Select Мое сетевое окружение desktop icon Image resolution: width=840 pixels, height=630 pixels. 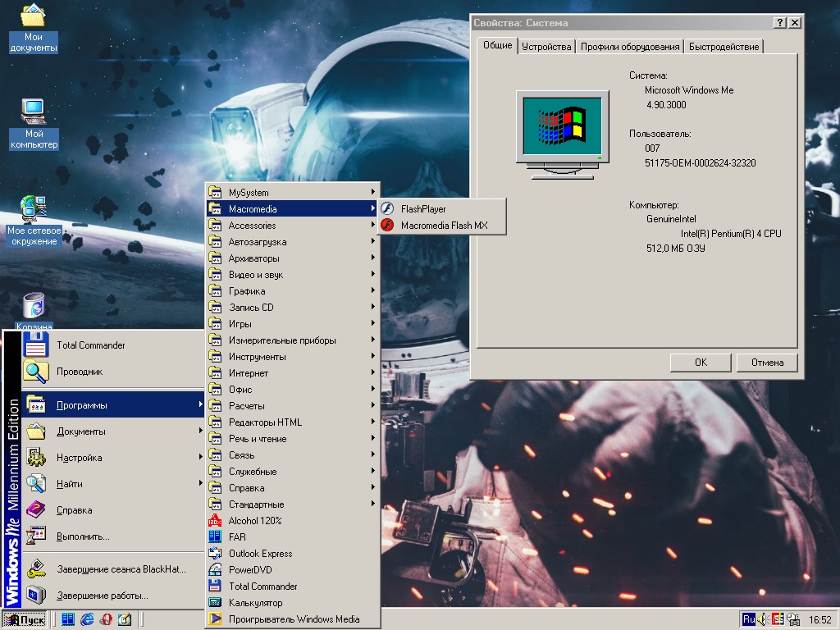point(34,221)
